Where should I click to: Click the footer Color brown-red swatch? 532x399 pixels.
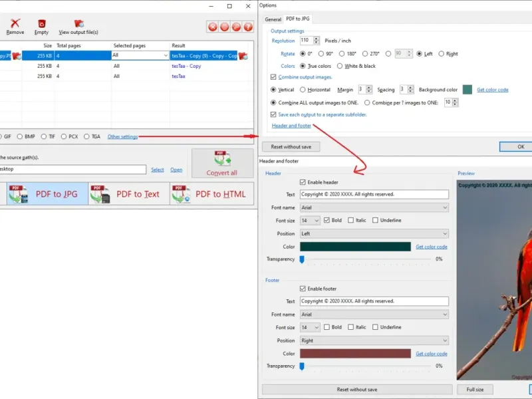click(355, 354)
